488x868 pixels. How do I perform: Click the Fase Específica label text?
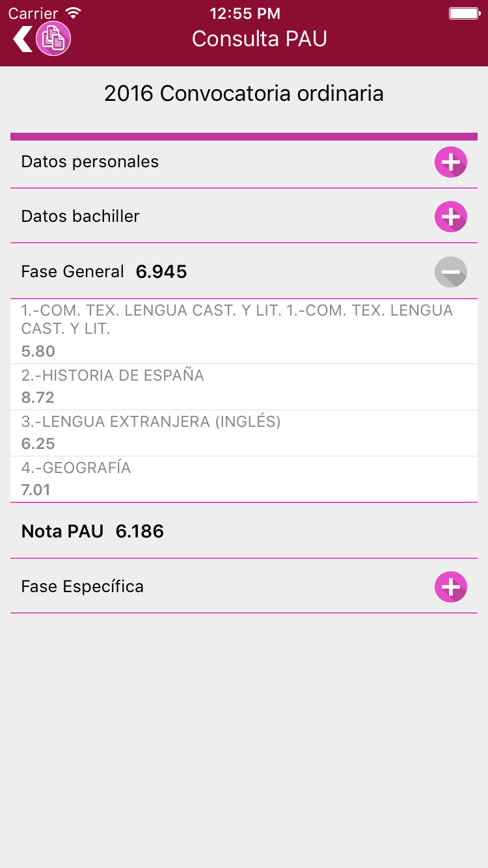pos(82,586)
